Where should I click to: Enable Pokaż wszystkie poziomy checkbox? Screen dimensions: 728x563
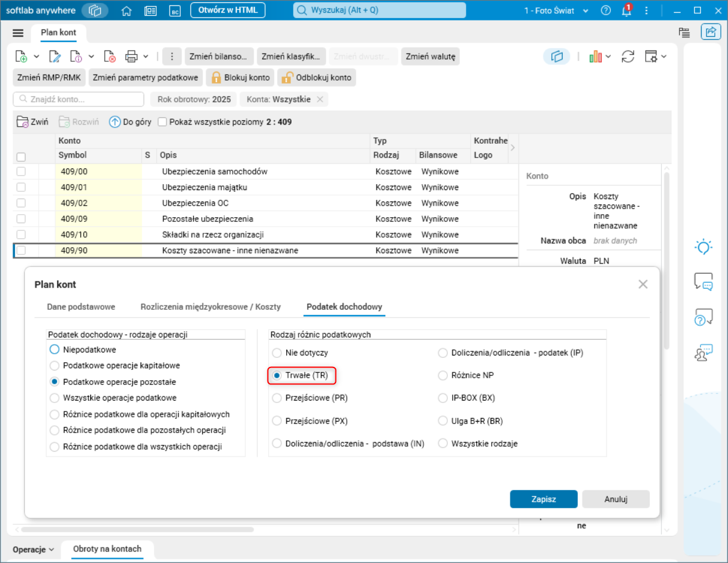162,122
